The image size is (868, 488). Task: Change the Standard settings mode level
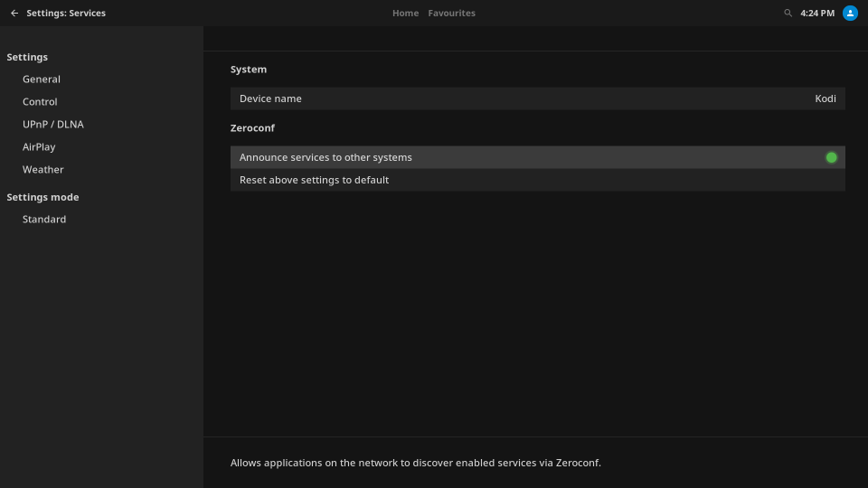(x=44, y=220)
